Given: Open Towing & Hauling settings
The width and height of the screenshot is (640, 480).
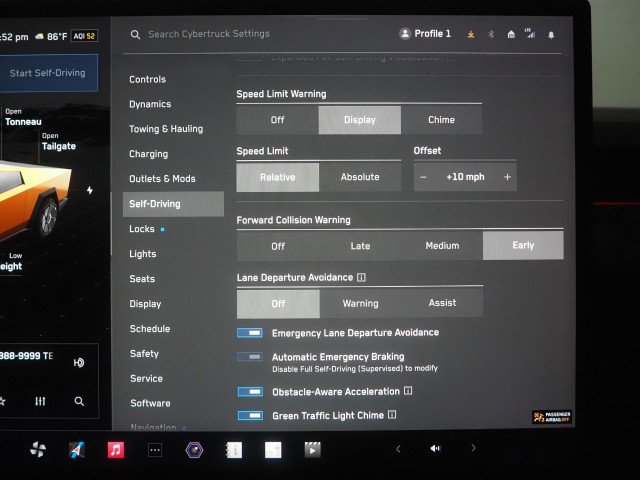Looking at the screenshot, I should pyautogui.click(x=166, y=129).
